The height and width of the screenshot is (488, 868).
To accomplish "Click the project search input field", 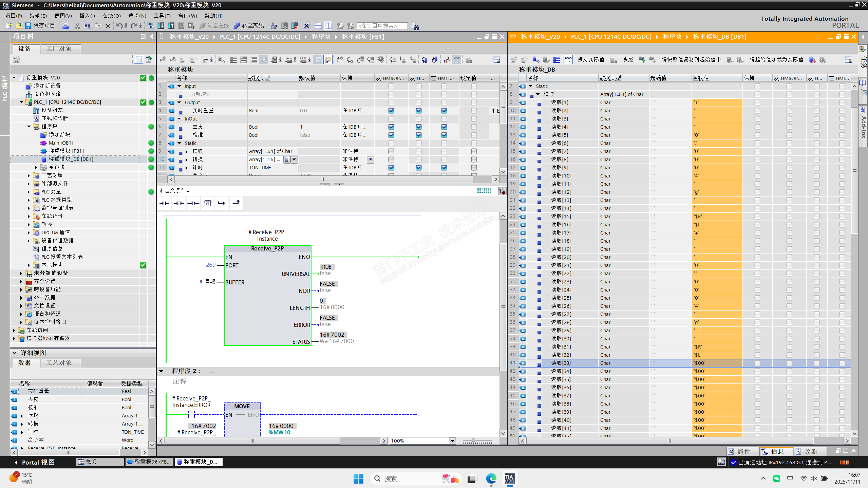I will 382,26.
